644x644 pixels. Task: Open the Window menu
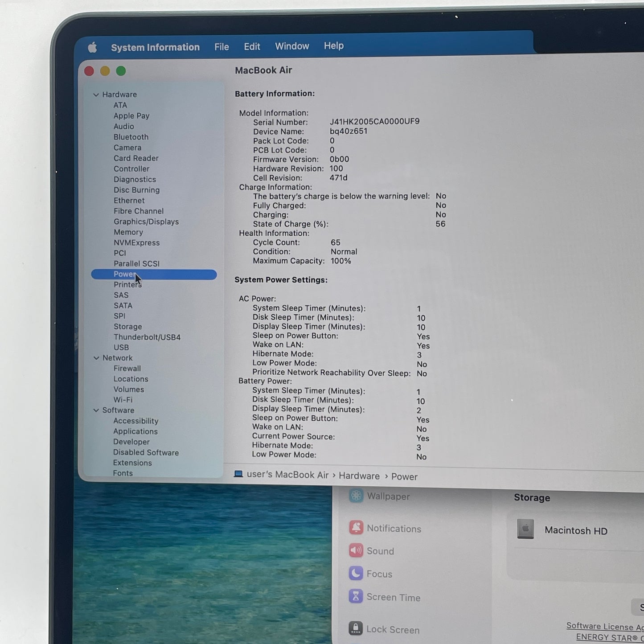[291, 46]
